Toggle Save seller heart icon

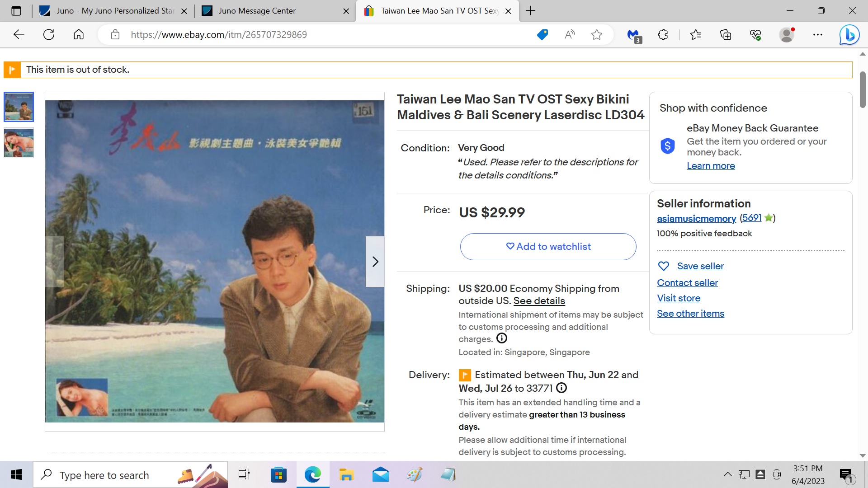pos(663,266)
